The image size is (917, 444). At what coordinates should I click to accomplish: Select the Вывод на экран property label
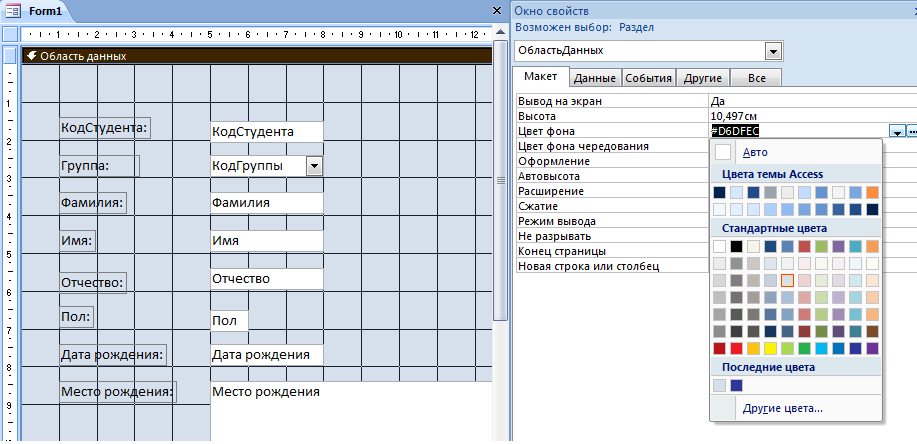coord(612,101)
